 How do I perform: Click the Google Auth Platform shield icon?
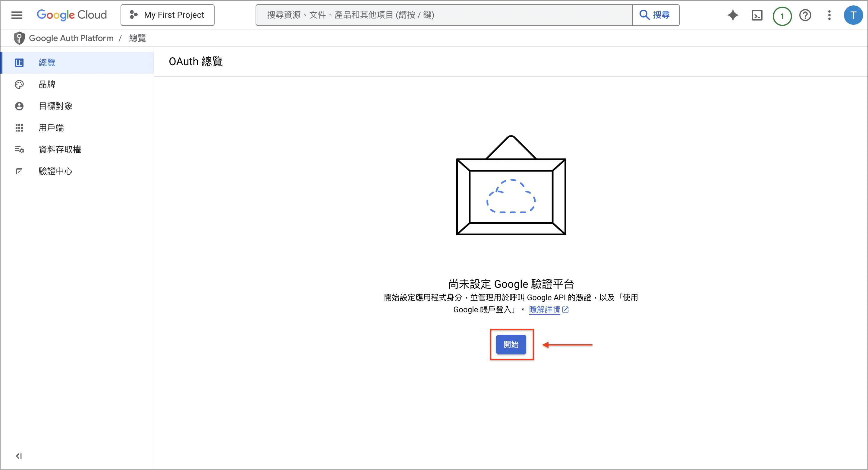tap(19, 38)
